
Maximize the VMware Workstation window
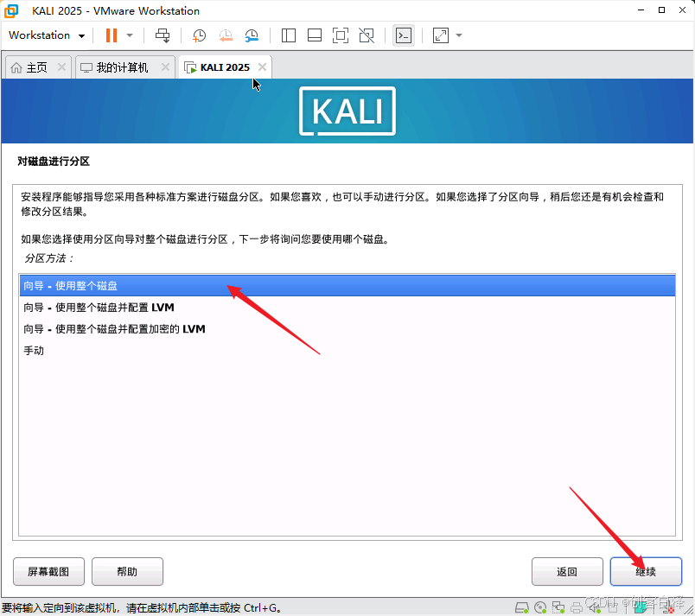click(662, 10)
